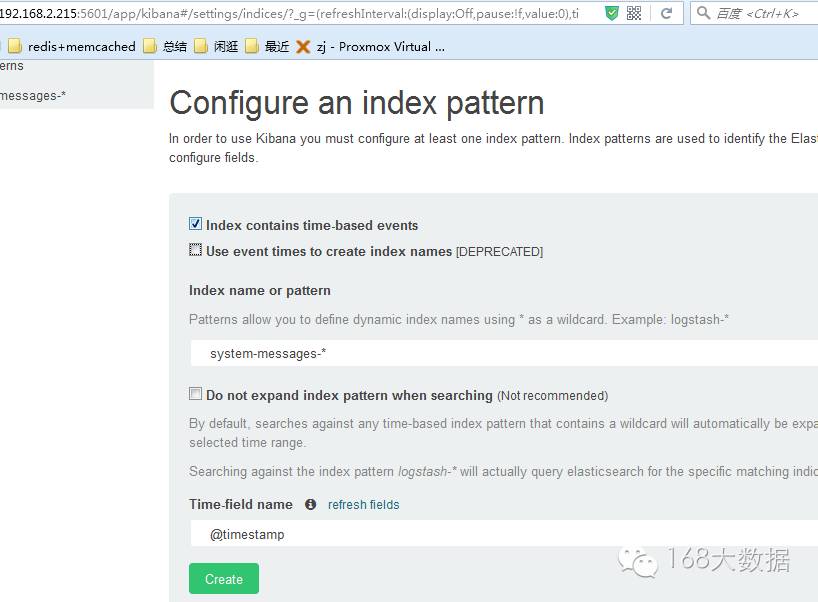Open the redis+memcached bookmark folder
This screenshot has width=818, height=602.
click(72, 46)
